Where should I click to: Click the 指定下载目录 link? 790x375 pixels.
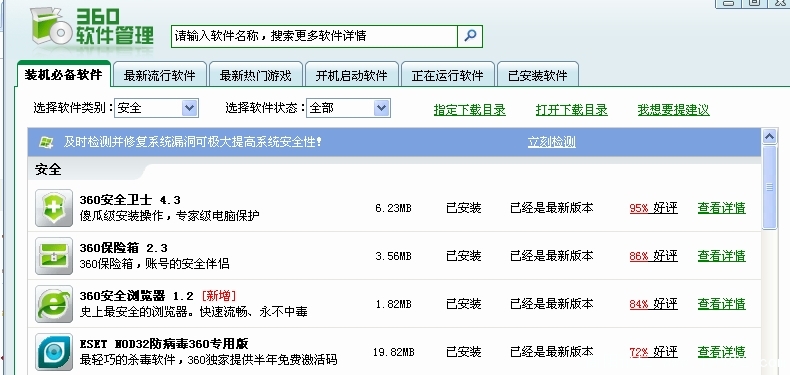coord(470,110)
